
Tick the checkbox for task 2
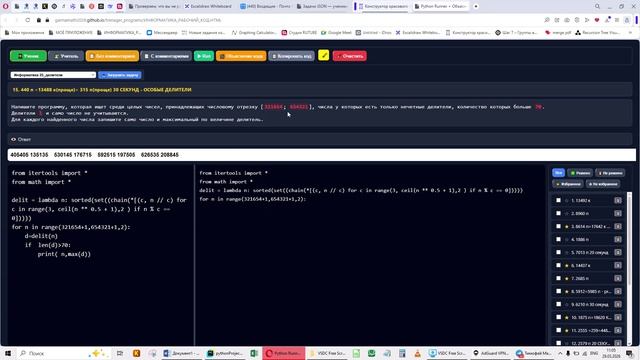tap(558, 213)
